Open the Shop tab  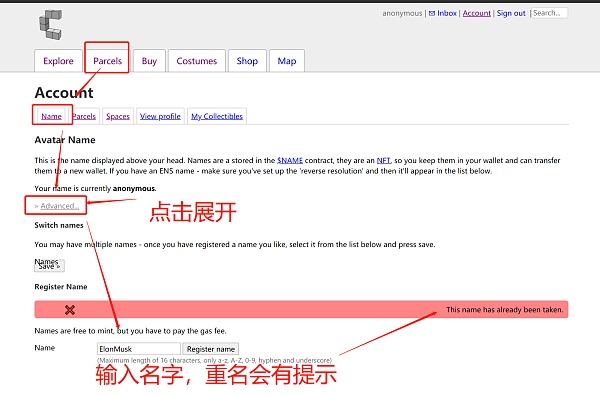click(247, 61)
